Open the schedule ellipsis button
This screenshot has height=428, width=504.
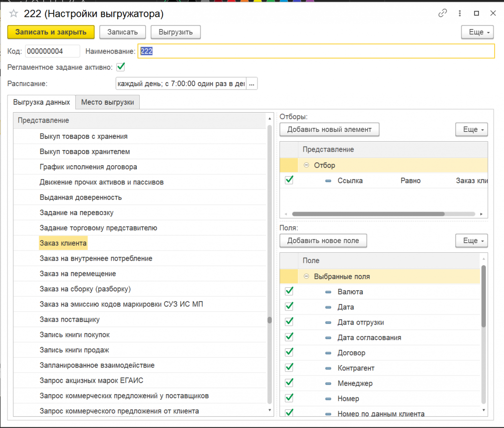[252, 84]
